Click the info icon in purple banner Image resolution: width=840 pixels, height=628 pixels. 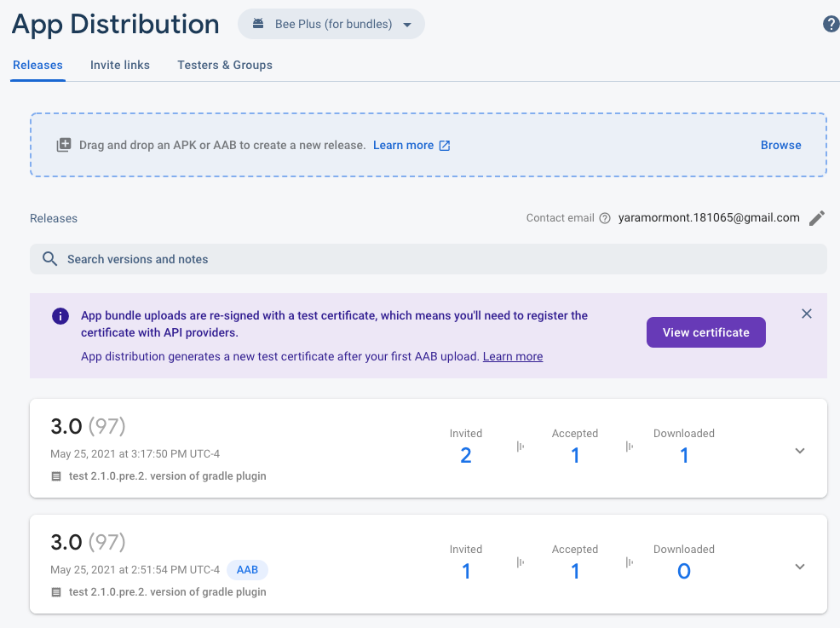[60, 316]
